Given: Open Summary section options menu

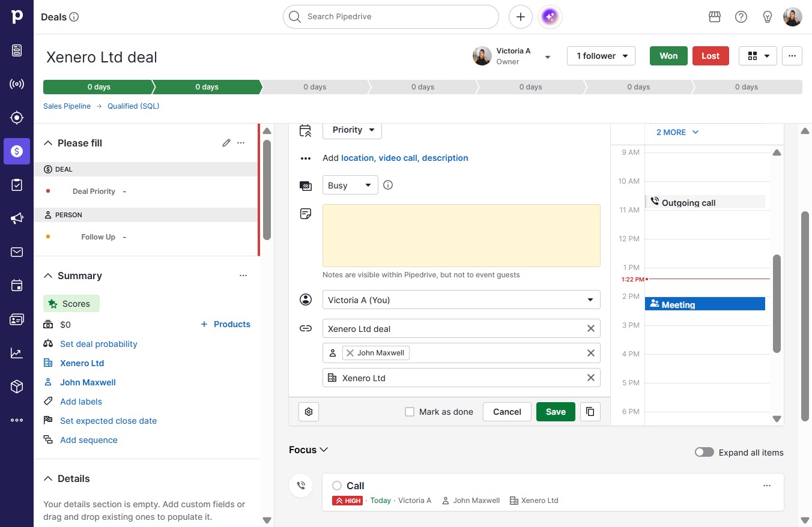Looking at the screenshot, I should [243, 276].
